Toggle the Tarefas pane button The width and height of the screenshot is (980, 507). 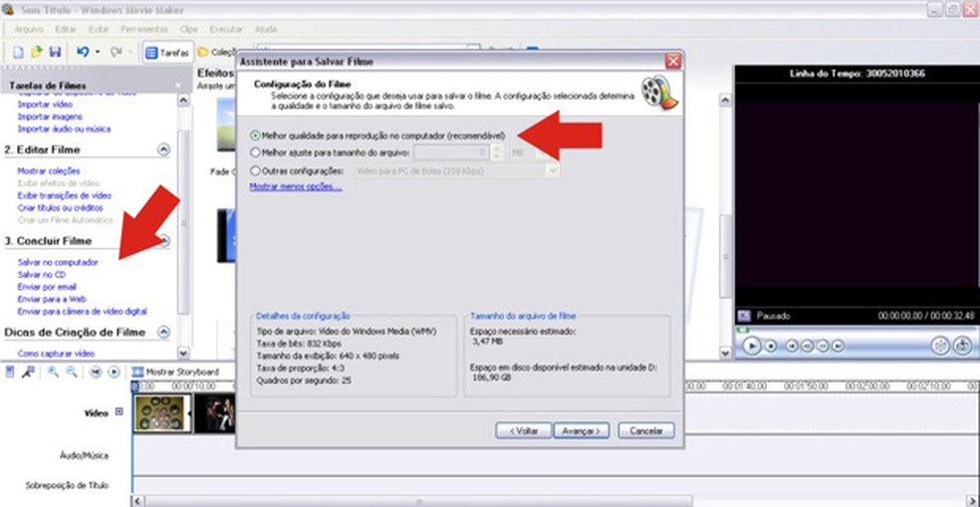167,53
